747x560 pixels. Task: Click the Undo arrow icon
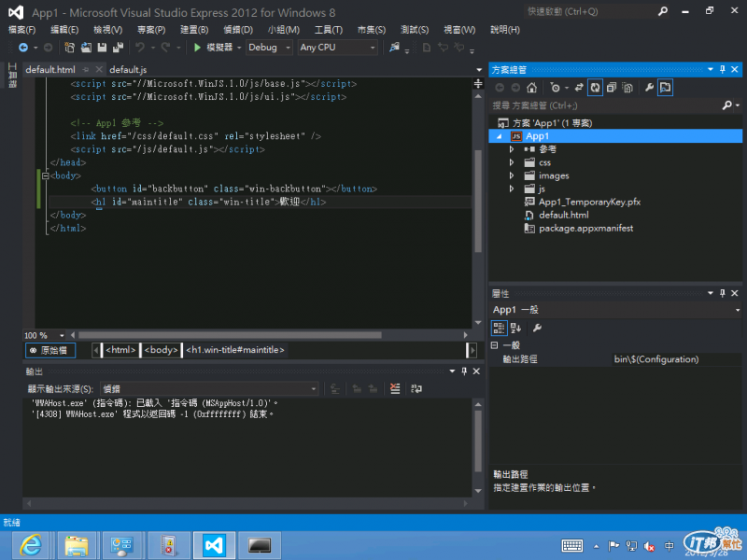[x=139, y=48]
